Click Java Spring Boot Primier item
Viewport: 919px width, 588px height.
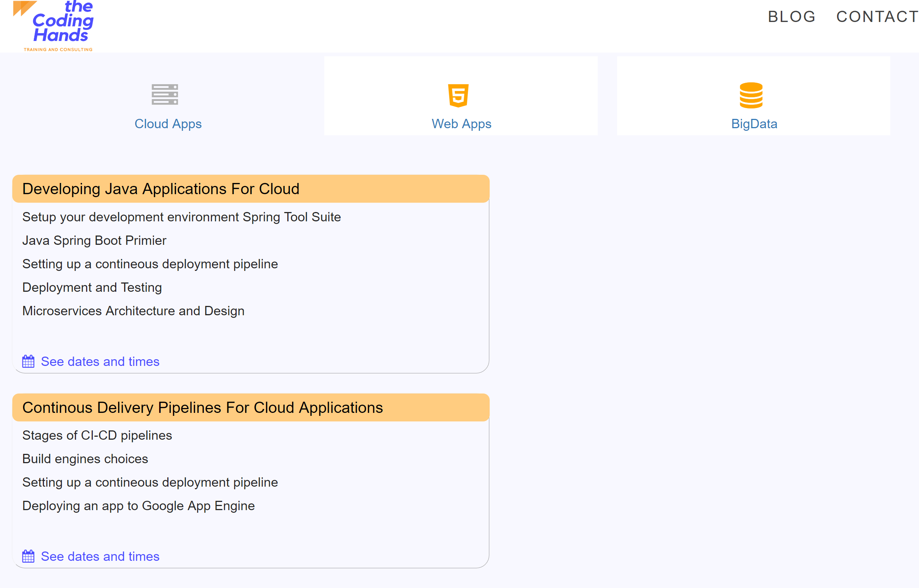pos(94,241)
